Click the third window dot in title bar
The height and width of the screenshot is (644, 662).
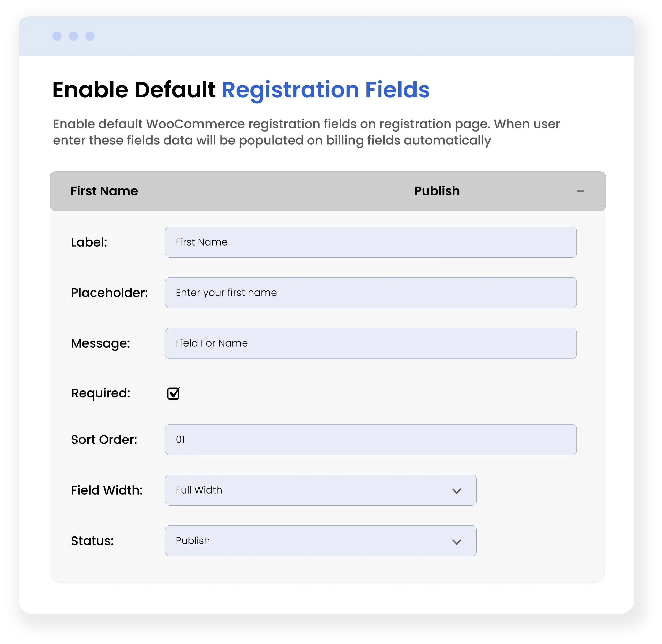click(90, 36)
